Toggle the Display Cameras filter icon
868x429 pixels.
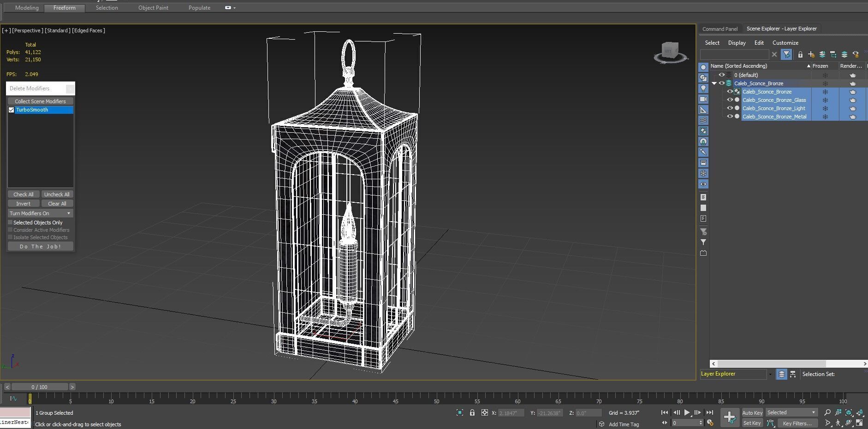point(703,99)
